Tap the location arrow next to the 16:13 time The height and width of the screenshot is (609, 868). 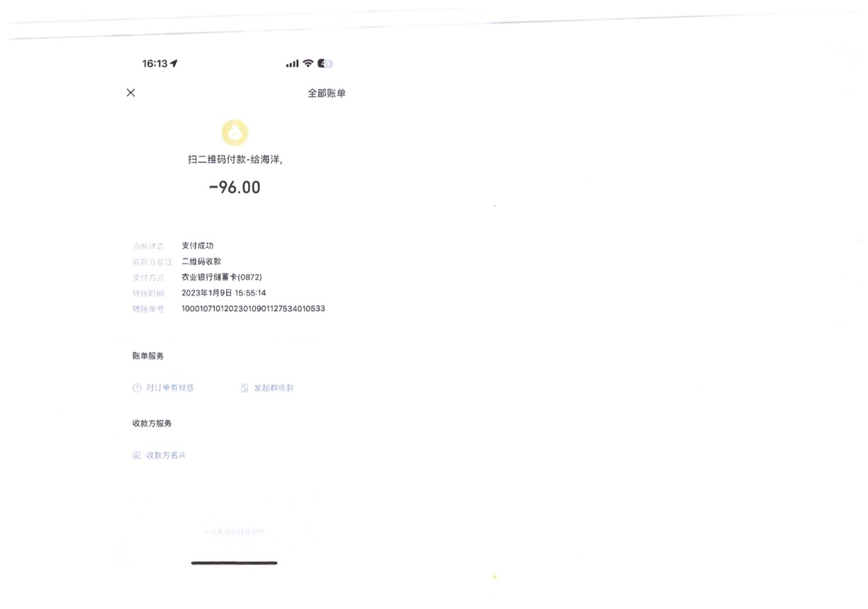174,64
